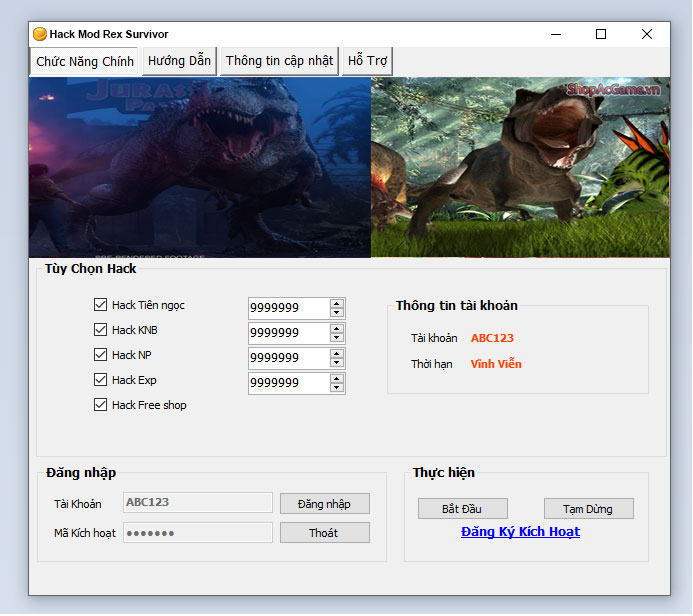Toggle the Hack KNB checkbox

(100, 330)
